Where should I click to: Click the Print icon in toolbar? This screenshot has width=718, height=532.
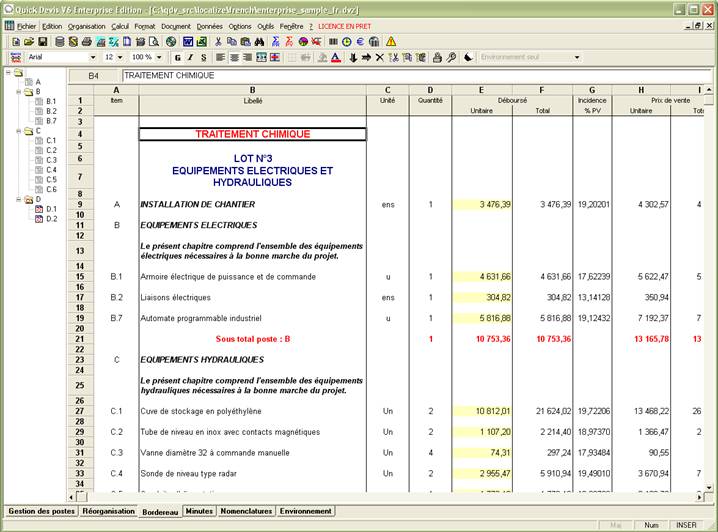click(x=86, y=41)
